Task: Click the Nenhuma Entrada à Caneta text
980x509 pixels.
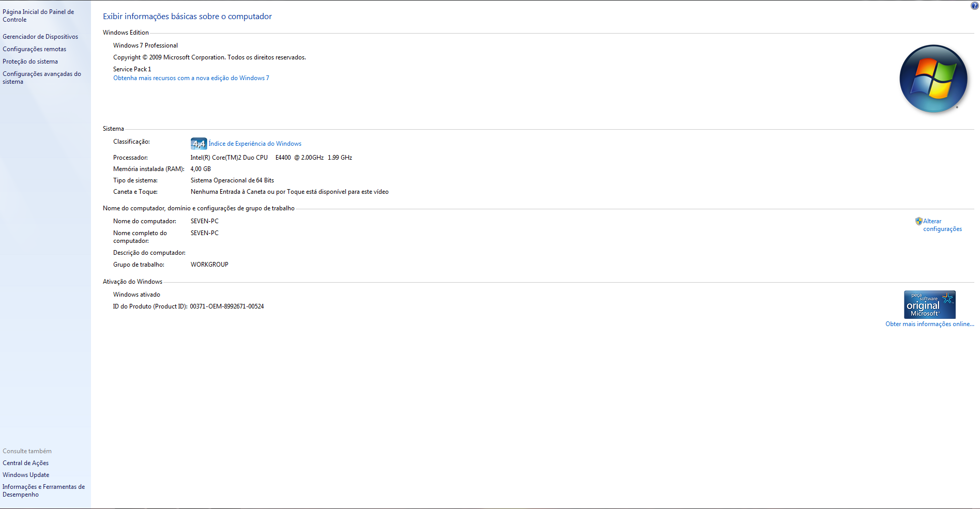Action: click(289, 192)
